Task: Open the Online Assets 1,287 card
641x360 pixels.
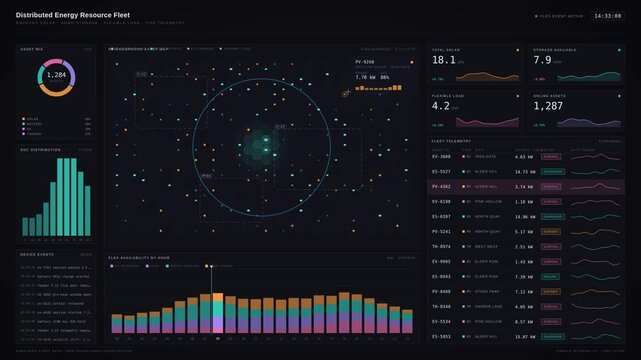Action: coord(576,110)
